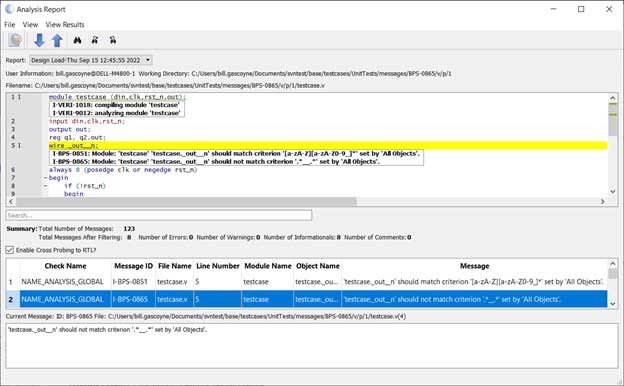
Task: Click the Search input field
Action: [159, 215]
